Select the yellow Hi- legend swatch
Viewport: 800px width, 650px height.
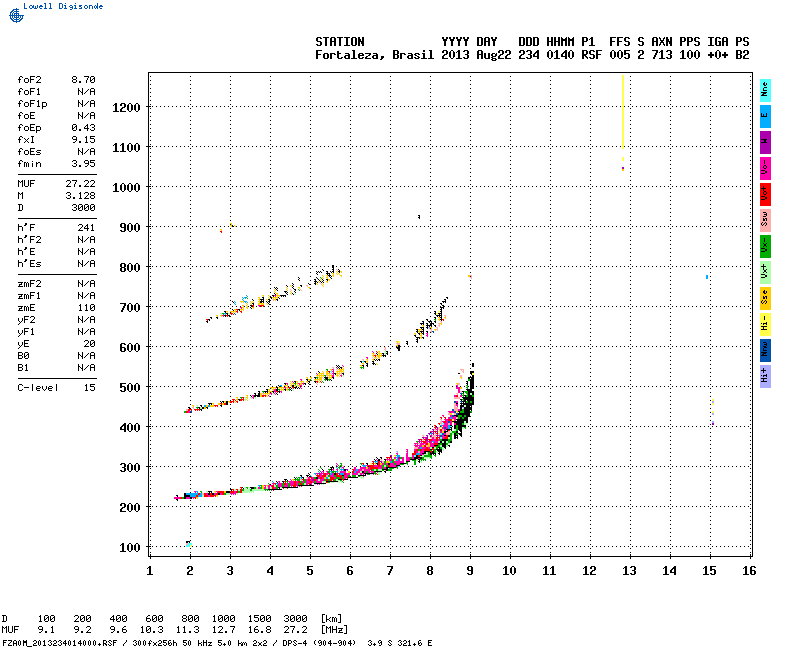765,324
